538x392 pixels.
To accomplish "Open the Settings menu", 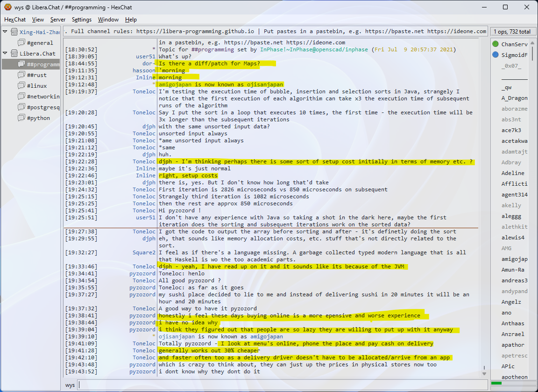I will click(x=82, y=20).
